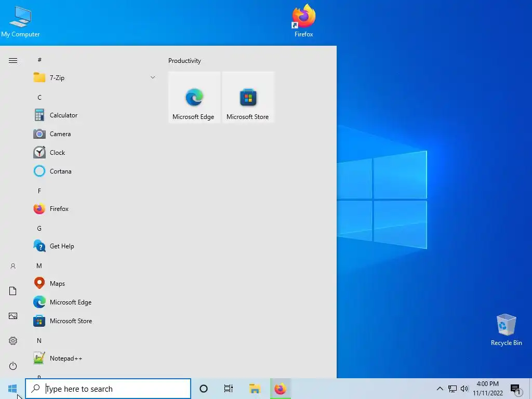Open the Action Center notifications icon

tap(516, 389)
